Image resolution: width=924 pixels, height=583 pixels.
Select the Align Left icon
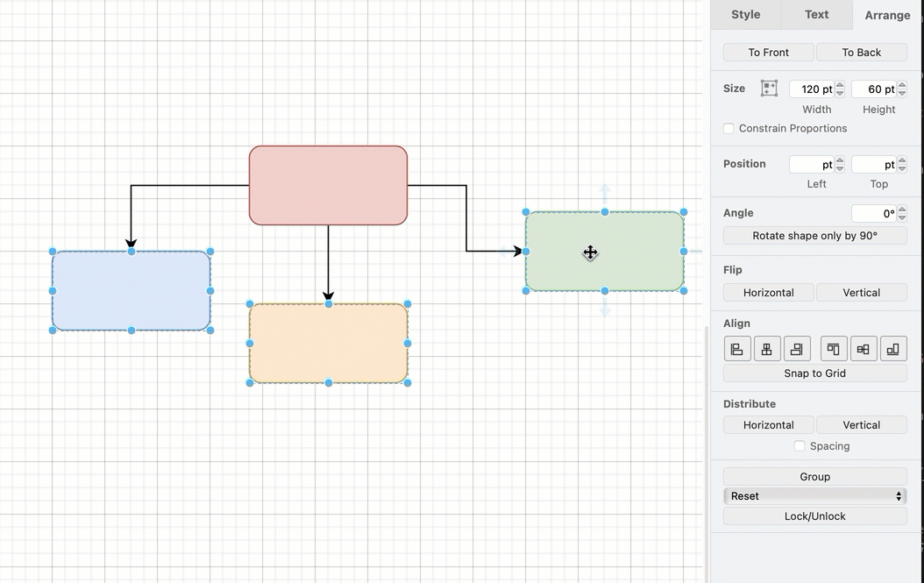click(737, 348)
